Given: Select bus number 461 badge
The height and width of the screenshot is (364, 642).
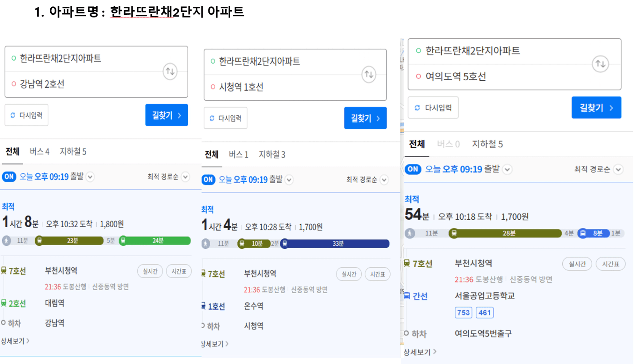Looking at the screenshot, I should pos(485,313).
